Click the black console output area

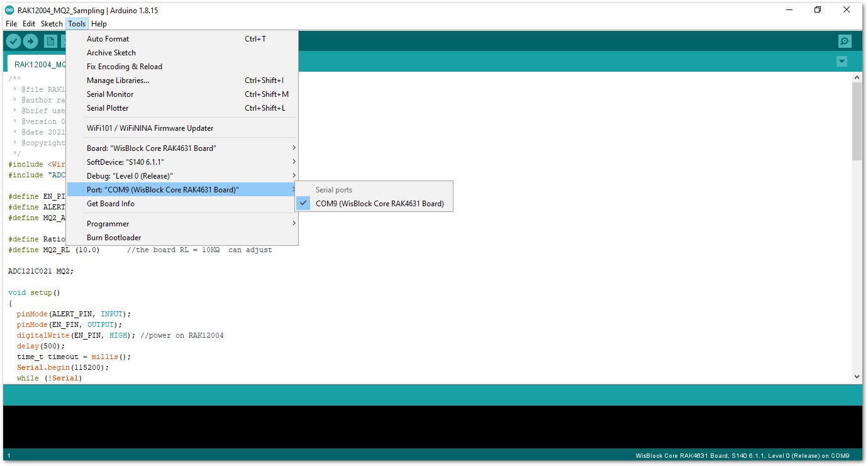[433, 427]
